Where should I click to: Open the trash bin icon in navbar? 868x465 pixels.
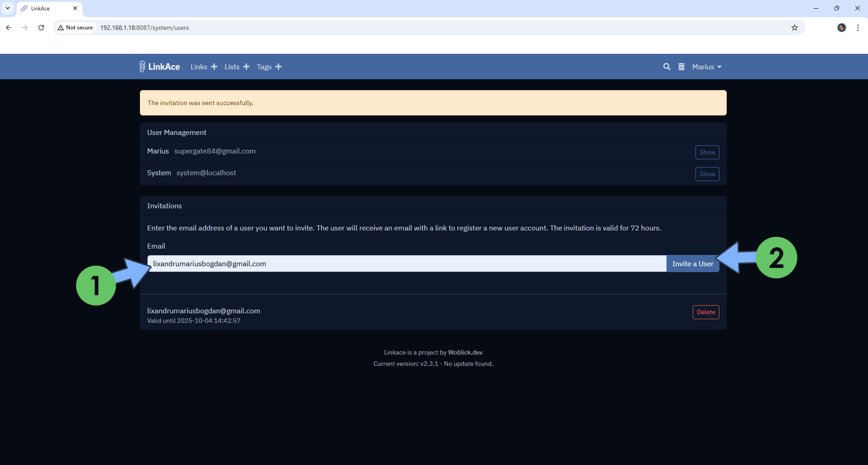click(681, 67)
